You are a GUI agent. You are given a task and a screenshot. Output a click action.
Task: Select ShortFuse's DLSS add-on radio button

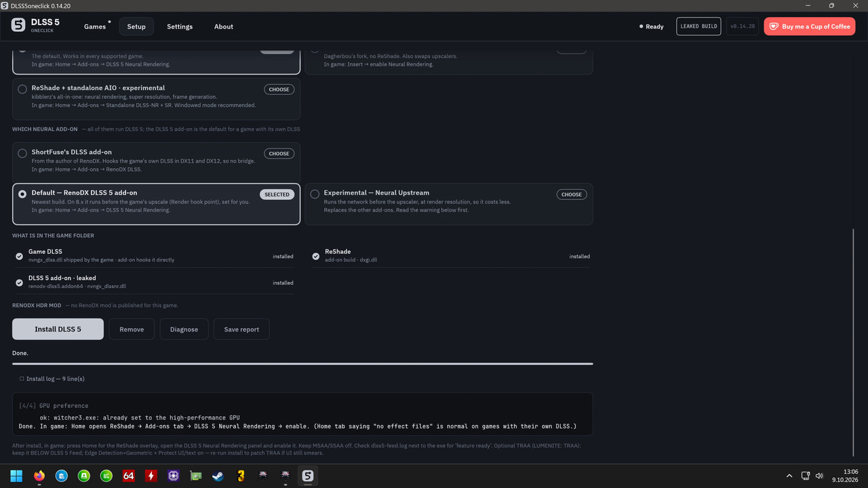pos(22,153)
